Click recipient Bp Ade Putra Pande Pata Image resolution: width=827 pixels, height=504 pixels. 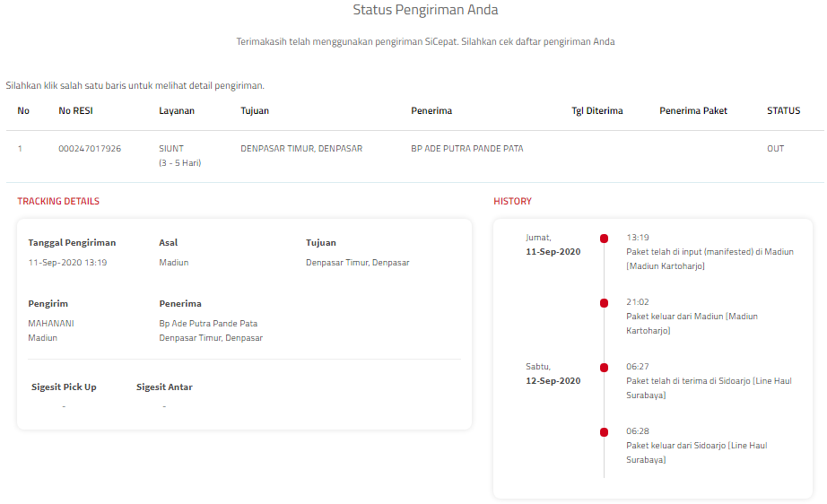[208, 324]
